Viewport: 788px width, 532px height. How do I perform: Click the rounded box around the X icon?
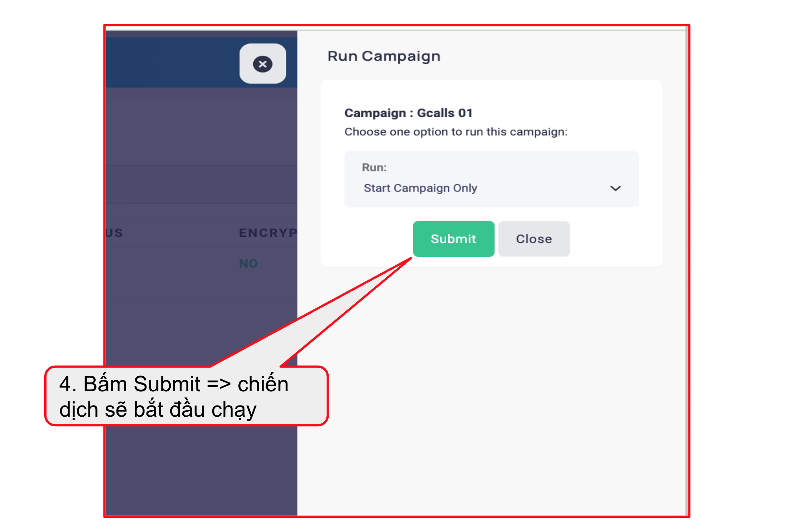263,63
